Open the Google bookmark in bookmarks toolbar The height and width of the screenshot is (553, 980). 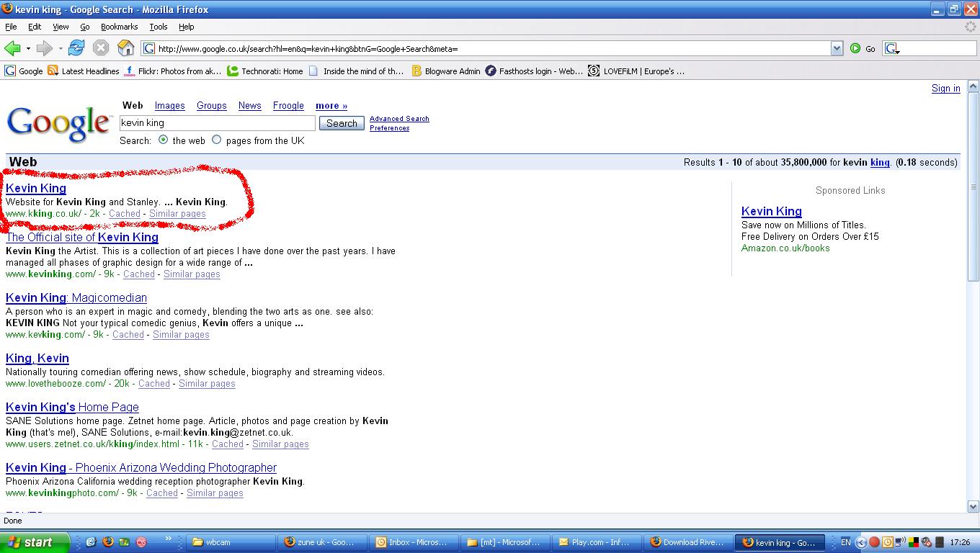[x=24, y=71]
